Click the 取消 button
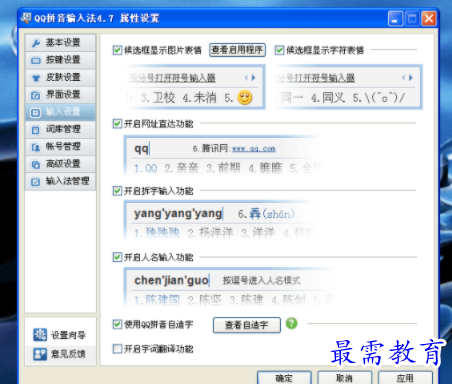The image size is (452, 384). pyautogui.click(x=345, y=378)
